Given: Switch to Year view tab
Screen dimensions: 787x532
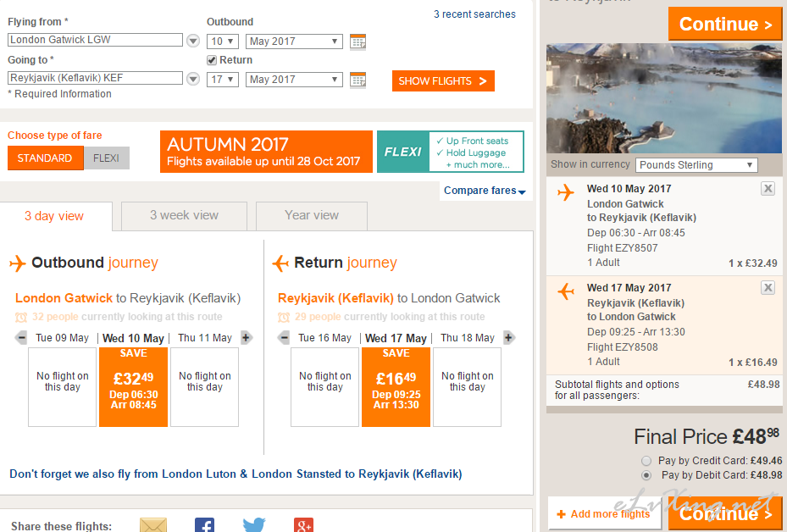Looking at the screenshot, I should [x=312, y=216].
